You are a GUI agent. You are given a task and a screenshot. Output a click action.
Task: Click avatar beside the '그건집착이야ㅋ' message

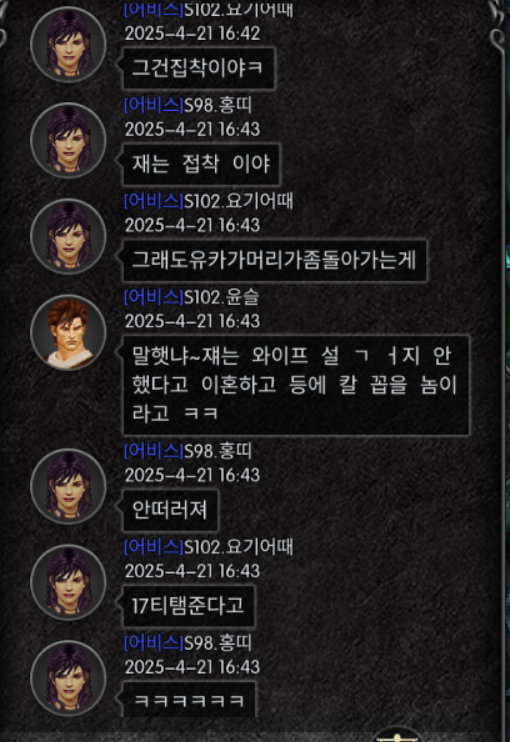(68, 44)
